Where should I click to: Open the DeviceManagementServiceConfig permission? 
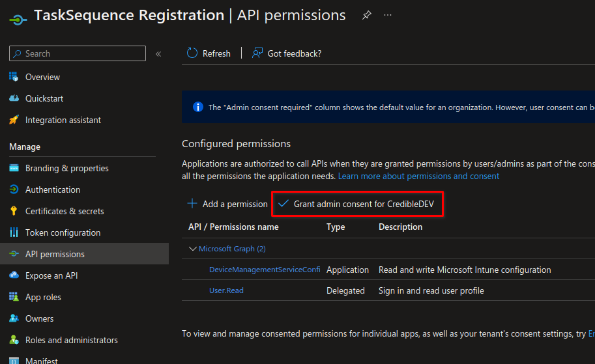pyautogui.click(x=265, y=270)
